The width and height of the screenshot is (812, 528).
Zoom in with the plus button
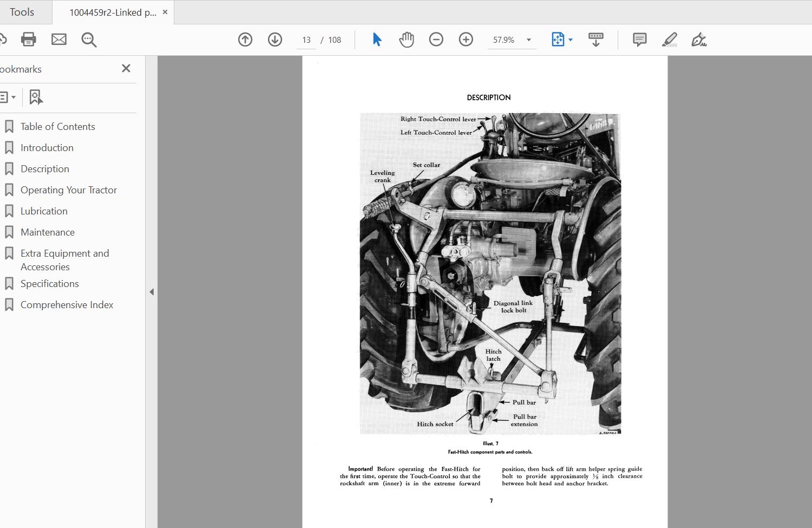click(x=466, y=40)
